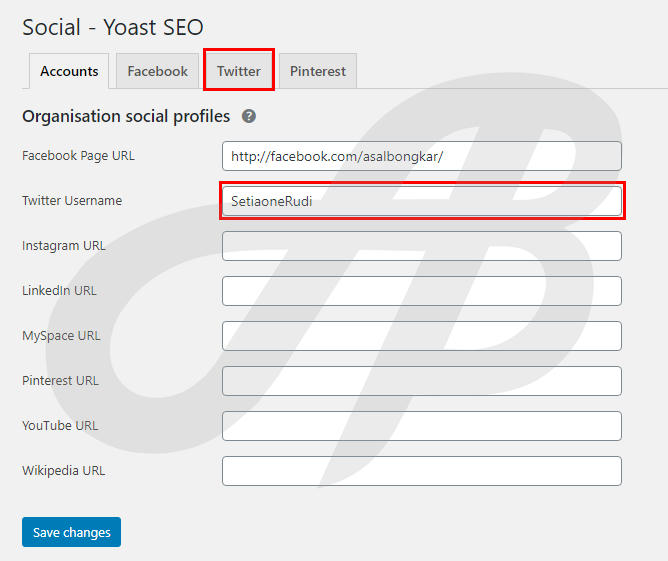This screenshot has height=561, width=668.
Task: Click inside the Wikipedia URL field
Action: 422,471
